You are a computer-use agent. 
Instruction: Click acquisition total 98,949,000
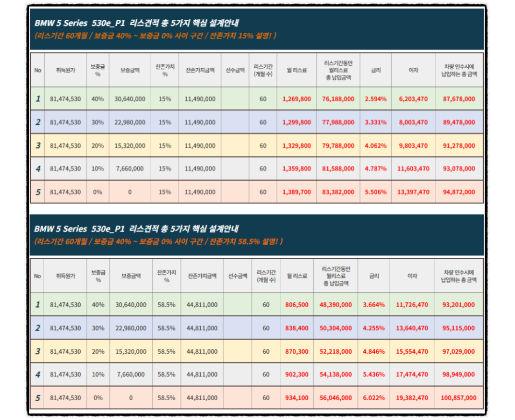click(x=458, y=374)
